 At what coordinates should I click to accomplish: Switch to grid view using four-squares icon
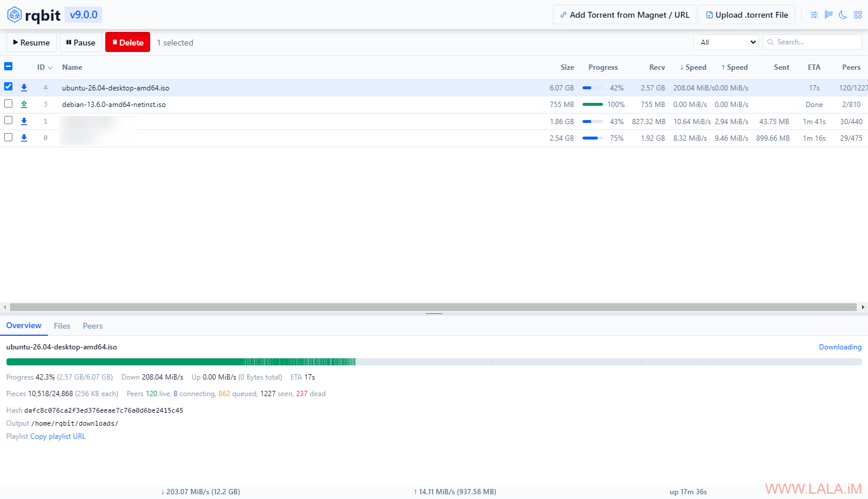tap(858, 15)
